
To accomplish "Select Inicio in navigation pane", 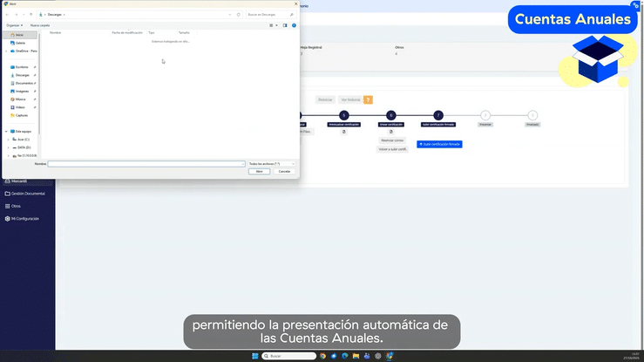I will coord(20,35).
